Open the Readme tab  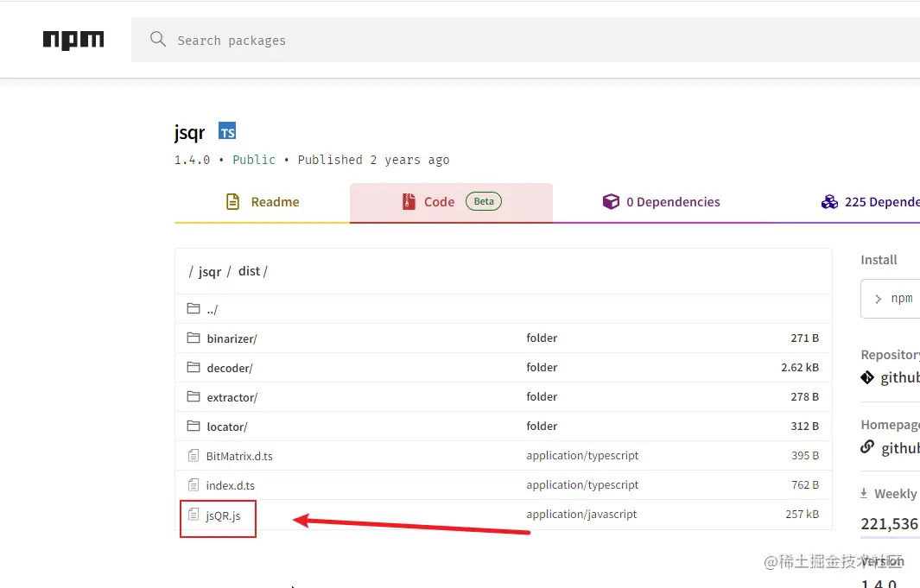(263, 202)
